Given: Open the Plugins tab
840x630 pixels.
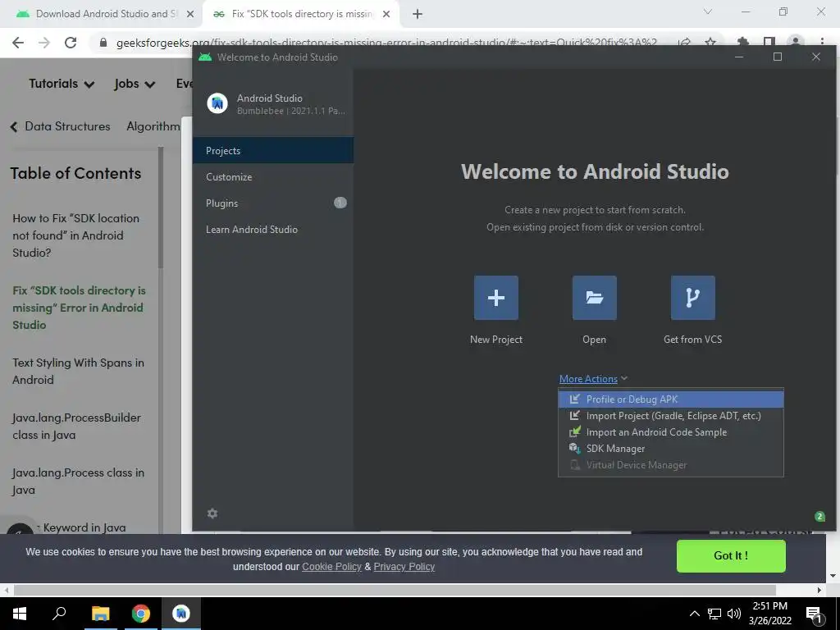Looking at the screenshot, I should coord(273,203).
